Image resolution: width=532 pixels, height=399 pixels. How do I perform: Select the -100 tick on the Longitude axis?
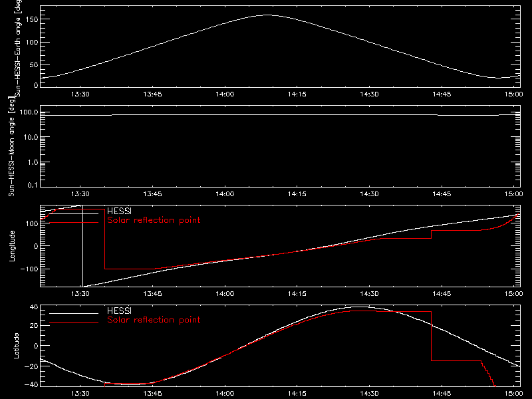coord(29,269)
